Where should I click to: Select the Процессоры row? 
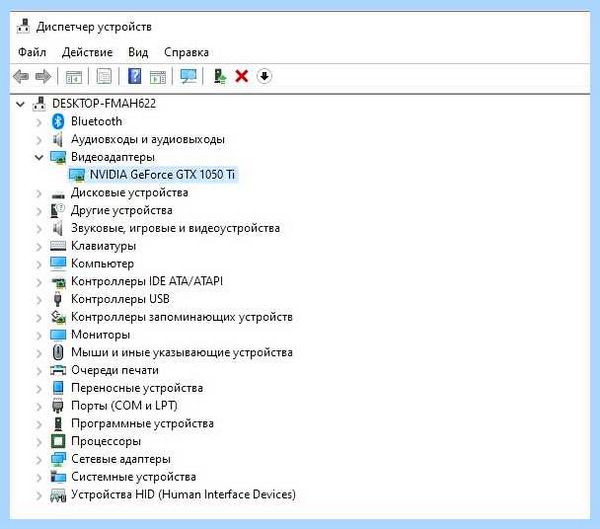[106, 441]
